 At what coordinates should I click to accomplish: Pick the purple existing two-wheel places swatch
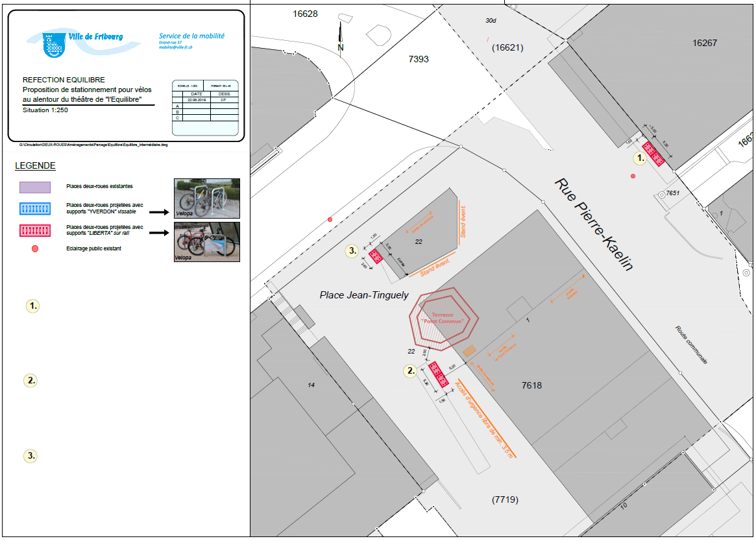point(35,187)
